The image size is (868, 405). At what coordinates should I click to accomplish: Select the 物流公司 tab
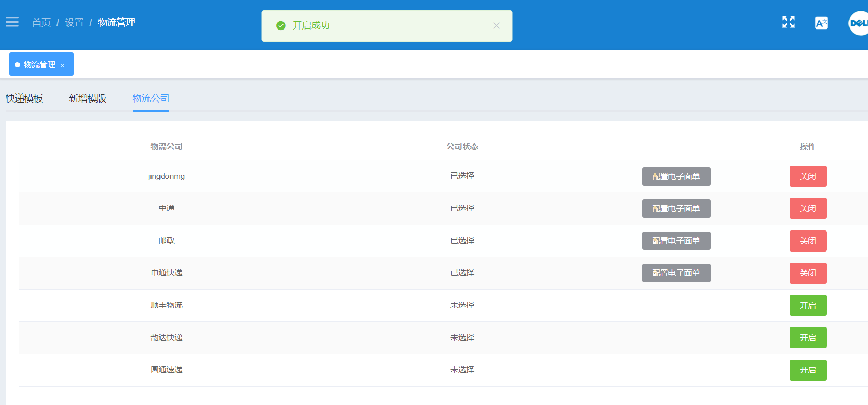(x=151, y=99)
